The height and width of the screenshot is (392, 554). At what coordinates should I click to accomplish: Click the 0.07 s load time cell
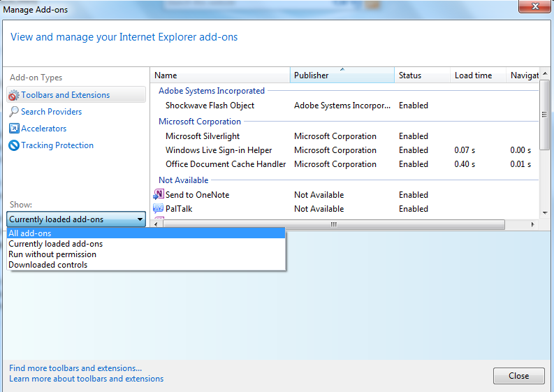coord(465,150)
